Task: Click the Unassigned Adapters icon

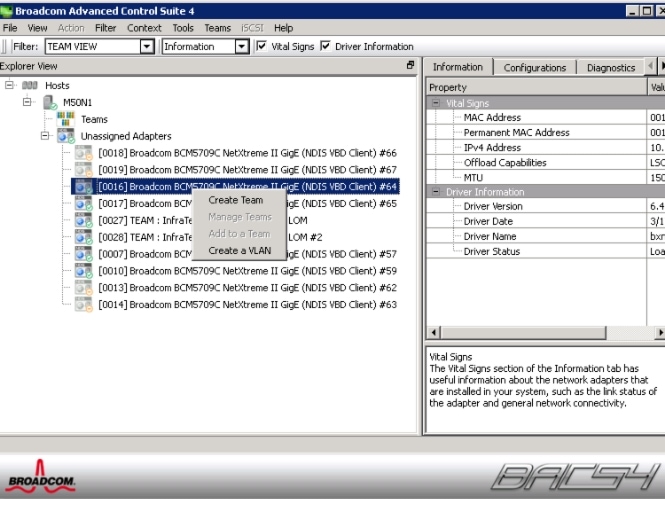Action: pyautogui.click(x=66, y=136)
